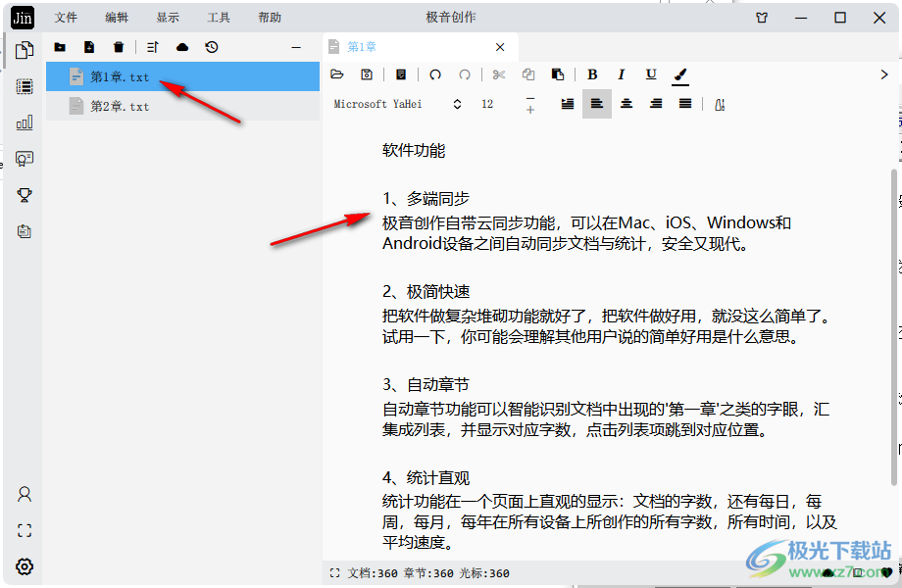Click the line '1、多端同步'
Viewport: 902px width, 588px height.
point(426,199)
